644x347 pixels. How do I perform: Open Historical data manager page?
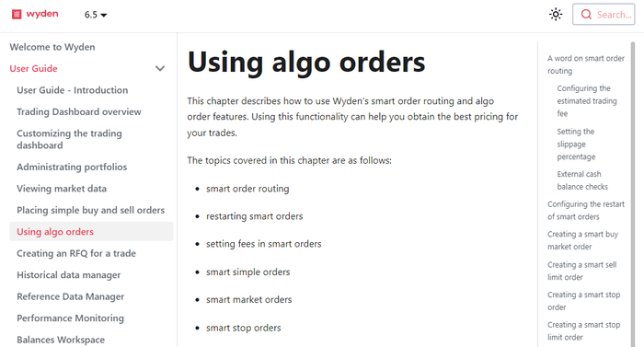tap(69, 275)
